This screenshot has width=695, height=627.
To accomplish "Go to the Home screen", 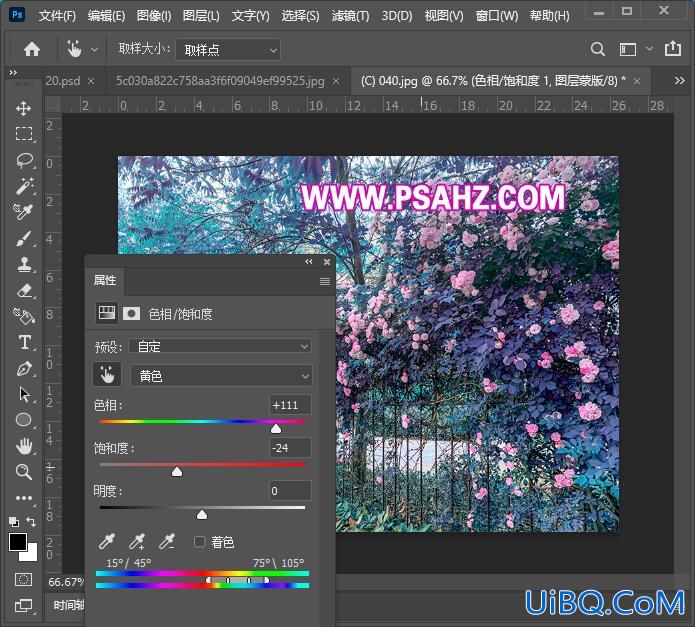I will click(32, 49).
